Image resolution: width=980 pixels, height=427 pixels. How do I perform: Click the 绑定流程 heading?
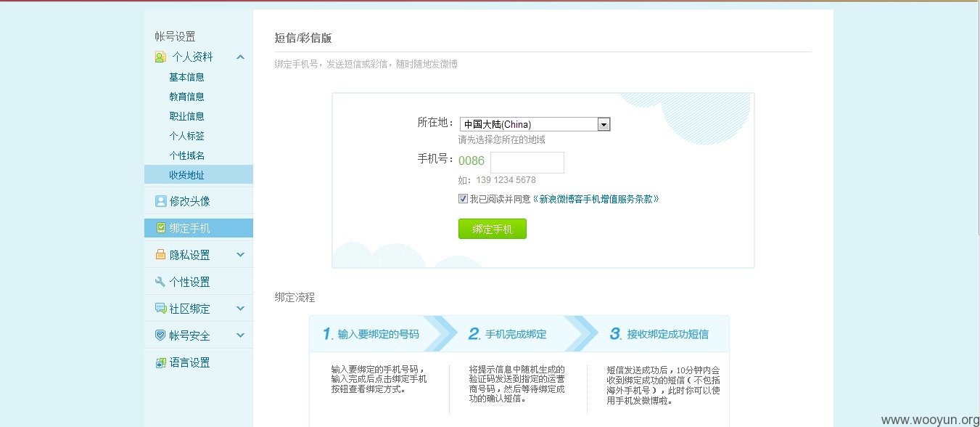295,297
